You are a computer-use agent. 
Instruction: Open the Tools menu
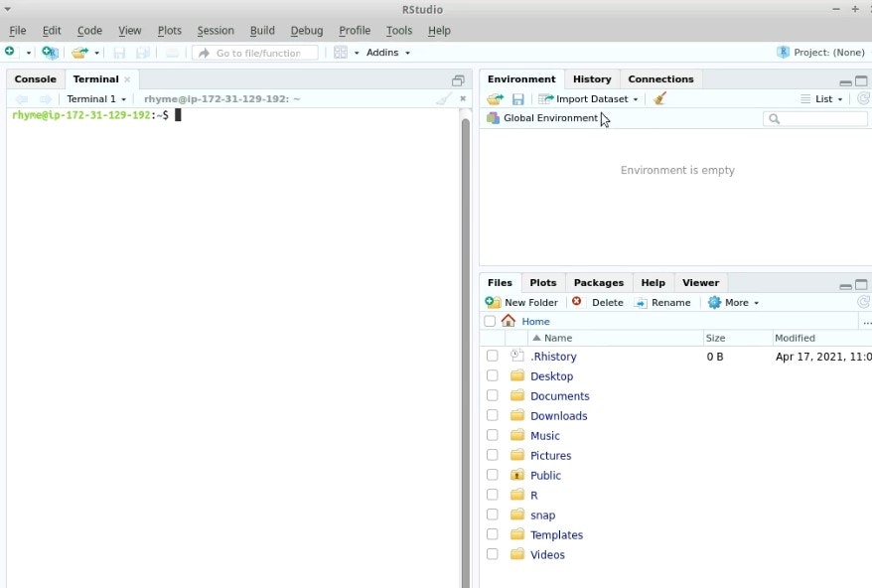point(399,31)
